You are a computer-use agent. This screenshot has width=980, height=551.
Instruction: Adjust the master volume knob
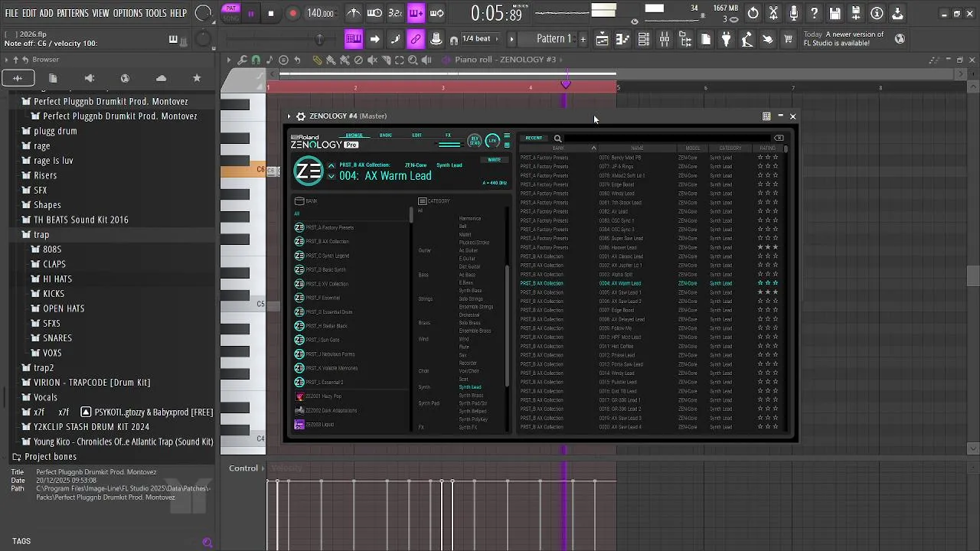203,12
